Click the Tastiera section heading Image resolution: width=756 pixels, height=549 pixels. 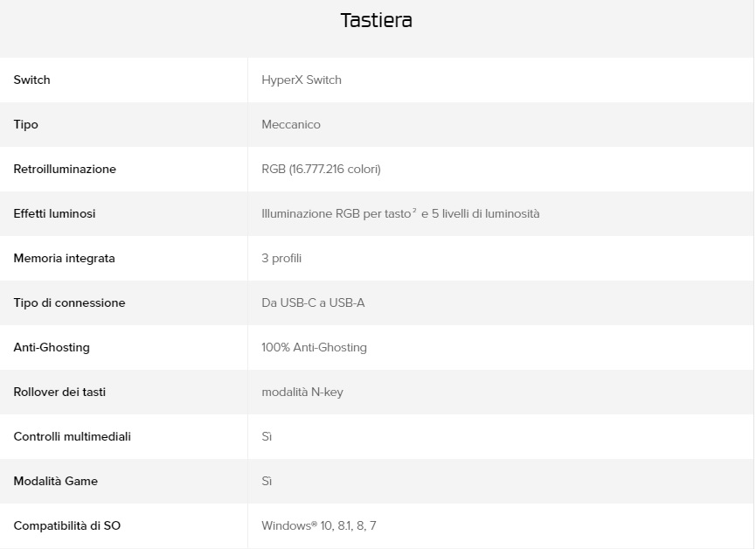point(376,21)
